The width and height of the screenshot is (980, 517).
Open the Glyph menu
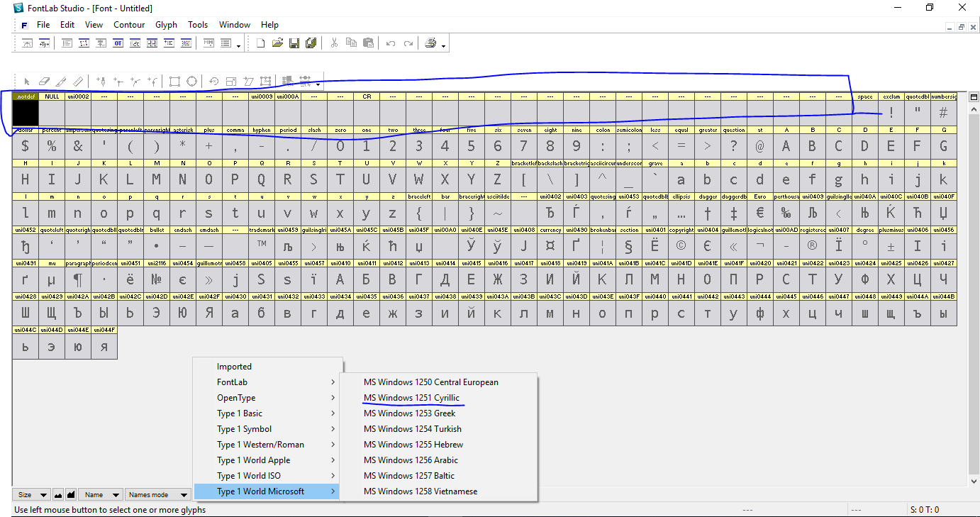[166, 24]
